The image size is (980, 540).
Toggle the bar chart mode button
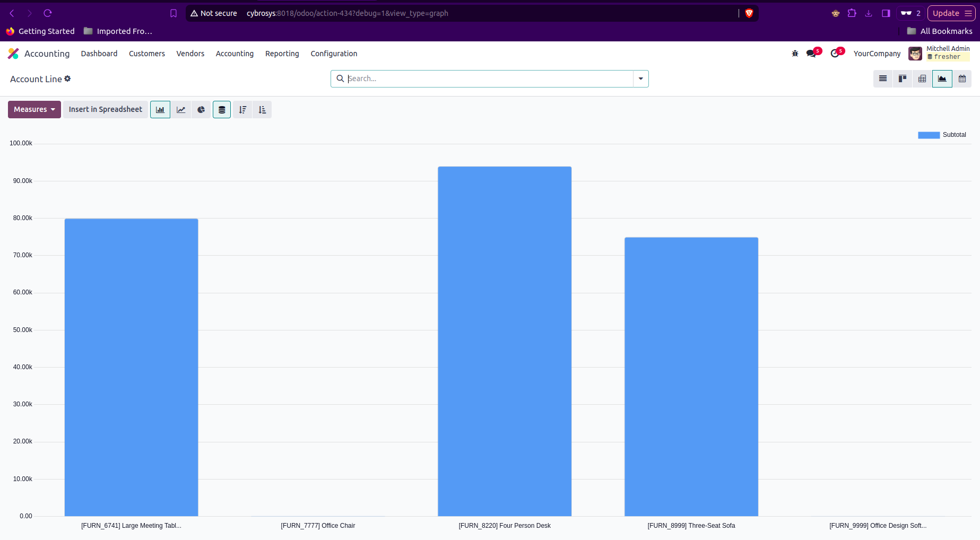point(160,110)
